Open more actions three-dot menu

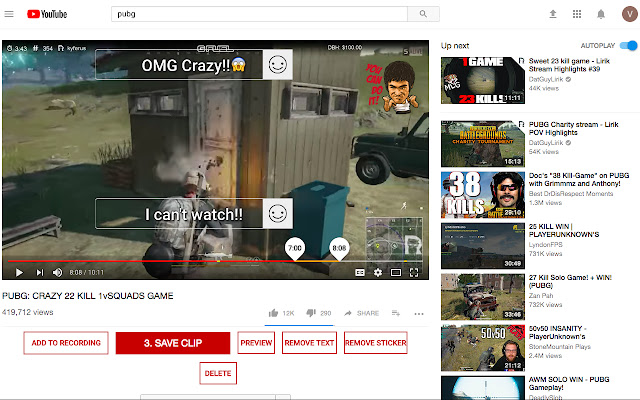[419, 313]
